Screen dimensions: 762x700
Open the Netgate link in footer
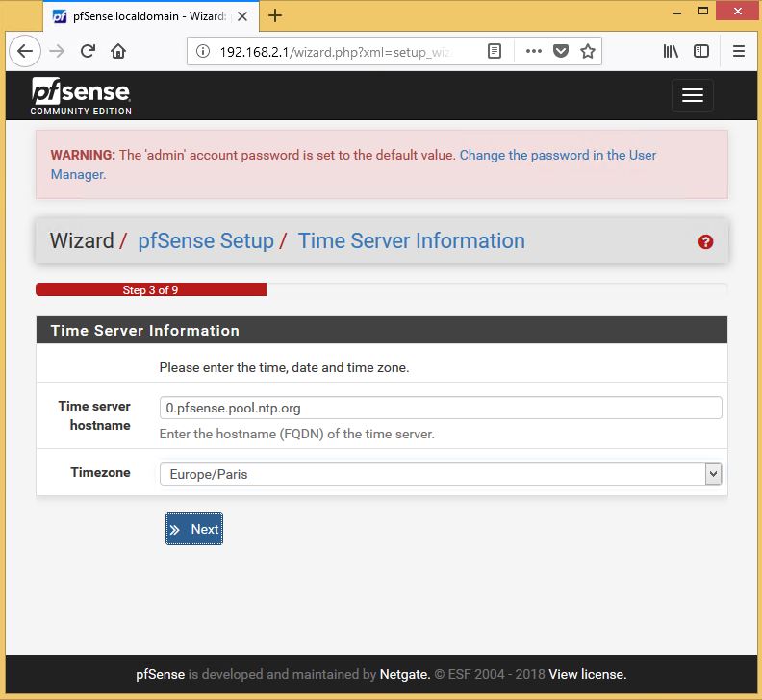tap(405, 674)
